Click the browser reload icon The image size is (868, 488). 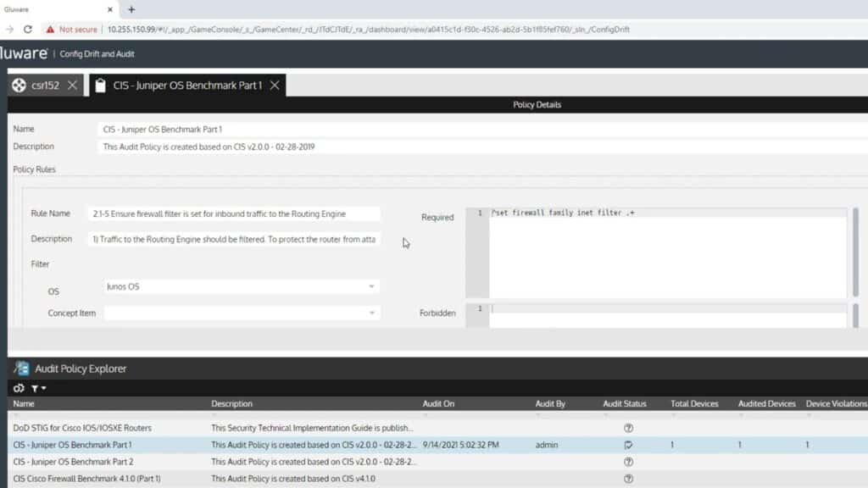[x=30, y=26]
